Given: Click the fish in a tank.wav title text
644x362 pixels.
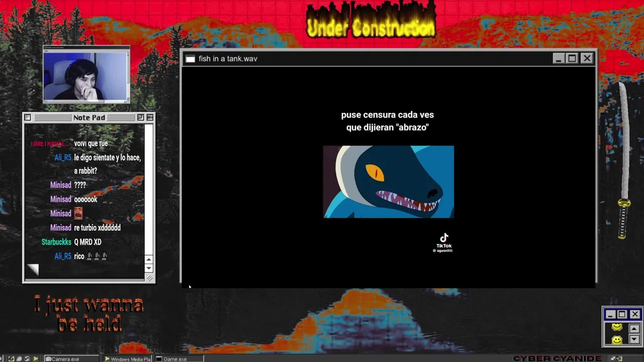Looking at the screenshot, I should pos(228,59).
